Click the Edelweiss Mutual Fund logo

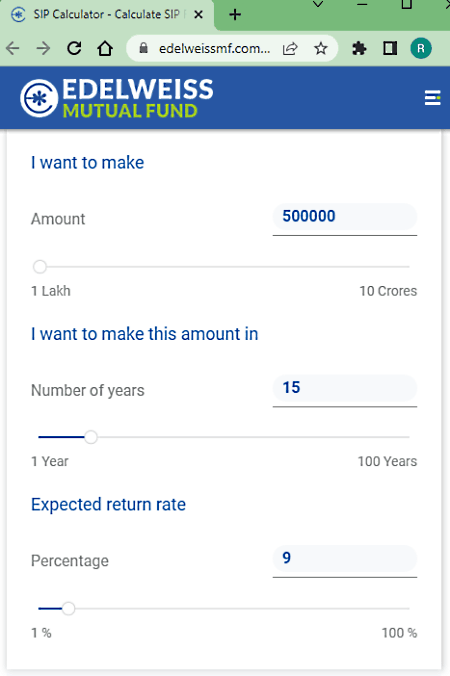click(116, 98)
